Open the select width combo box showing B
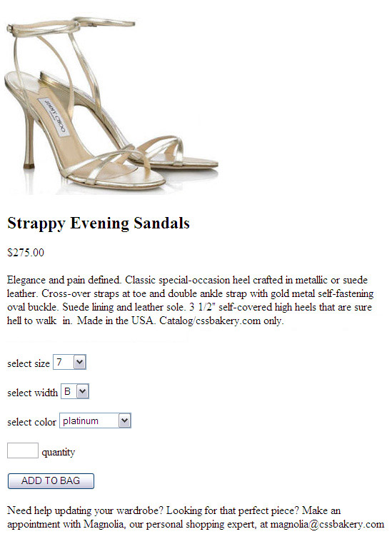Viewport: 392px width, 539px height. click(x=75, y=391)
